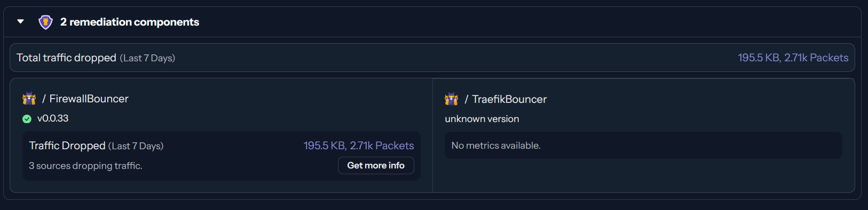Viewport: 868px width, 210px height.
Task: Collapse the remediation components section arrow
Action: (21, 22)
